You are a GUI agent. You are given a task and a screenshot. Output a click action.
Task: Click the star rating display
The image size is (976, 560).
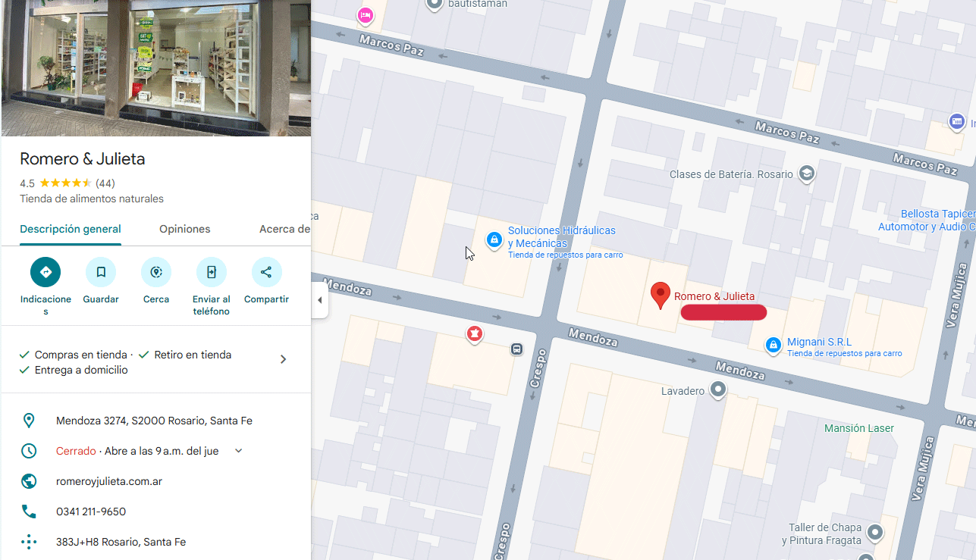[65, 183]
